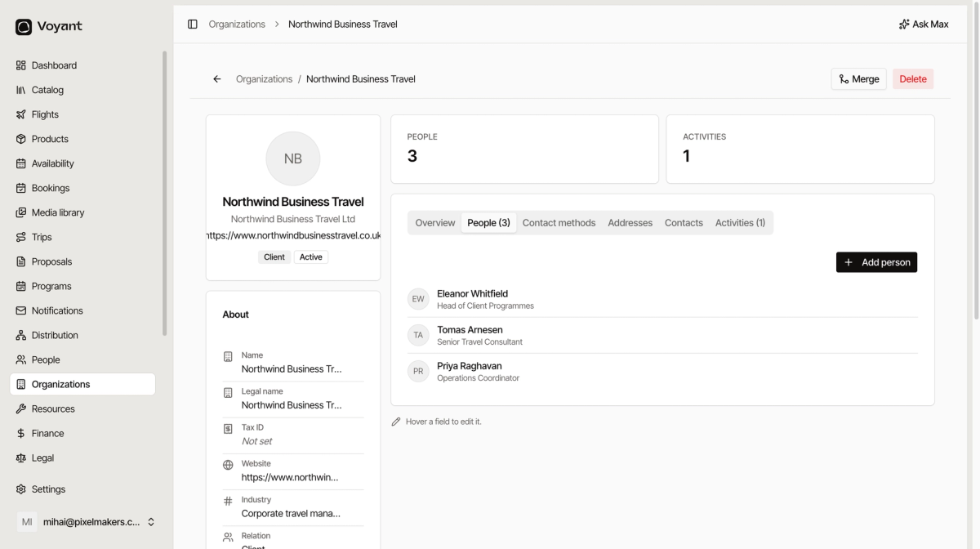Edit the Name field in About
980x549 pixels.
tap(293, 363)
